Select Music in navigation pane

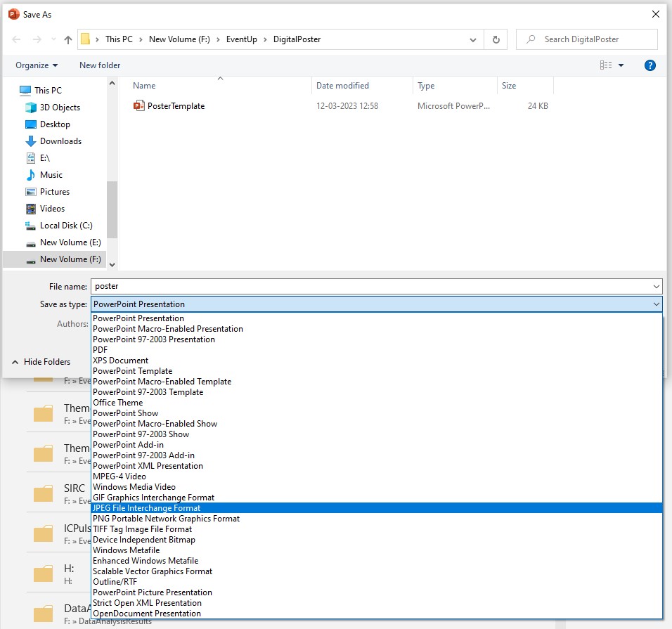point(51,175)
